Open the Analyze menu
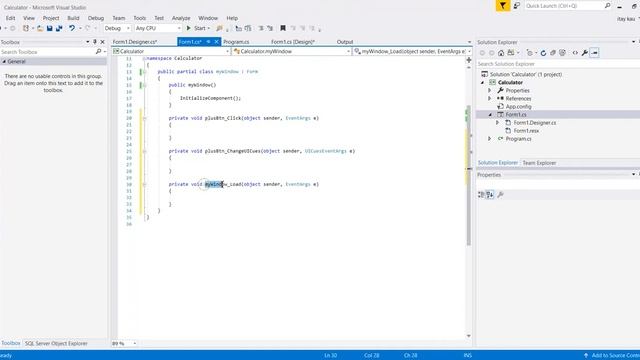Screen dimensions: 640x360 click(x=181, y=18)
